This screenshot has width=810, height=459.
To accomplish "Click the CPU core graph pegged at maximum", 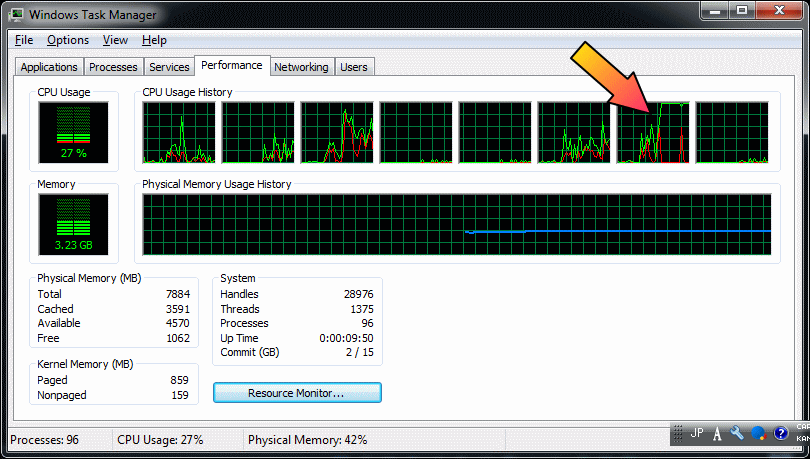I will [x=653, y=133].
